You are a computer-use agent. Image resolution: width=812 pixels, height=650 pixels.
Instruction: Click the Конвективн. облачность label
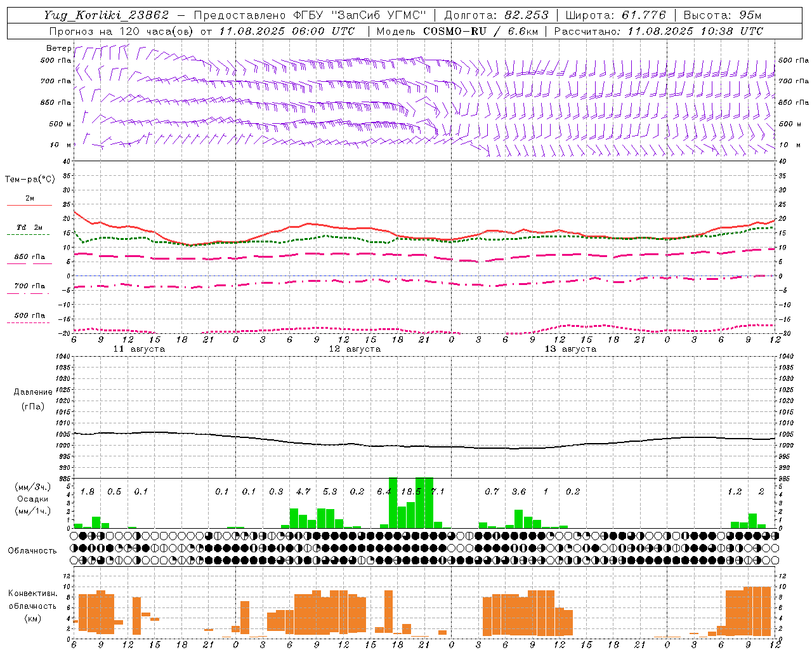coord(33,599)
